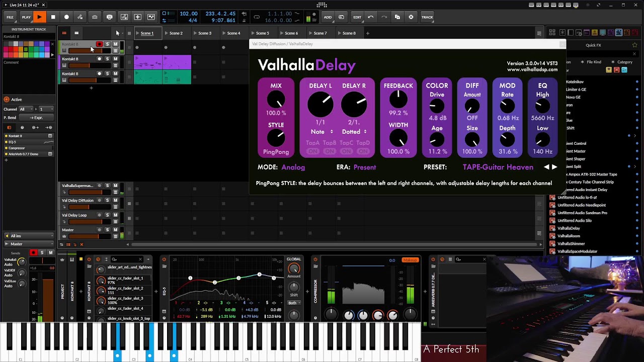The width and height of the screenshot is (644, 362).
Task: Click the clip launcher overdub icon
Action: (x=137, y=17)
